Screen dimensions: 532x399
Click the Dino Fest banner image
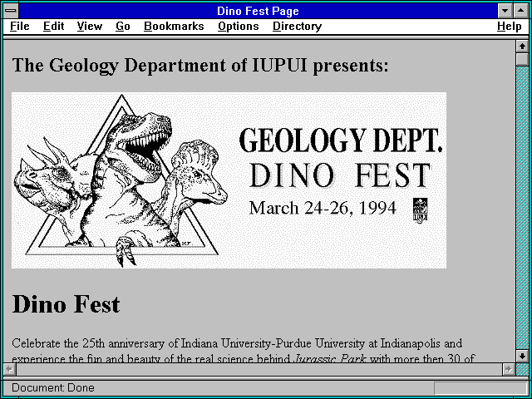(229, 180)
